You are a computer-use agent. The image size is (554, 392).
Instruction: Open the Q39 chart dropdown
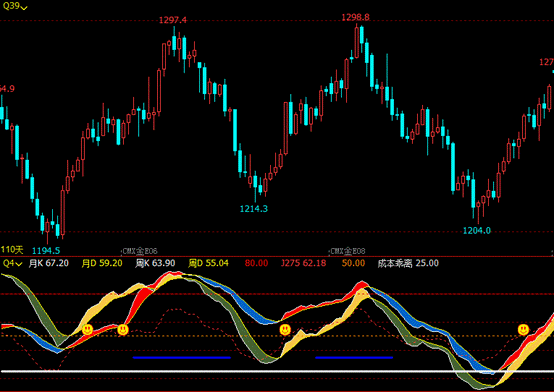(x=14, y=6)
